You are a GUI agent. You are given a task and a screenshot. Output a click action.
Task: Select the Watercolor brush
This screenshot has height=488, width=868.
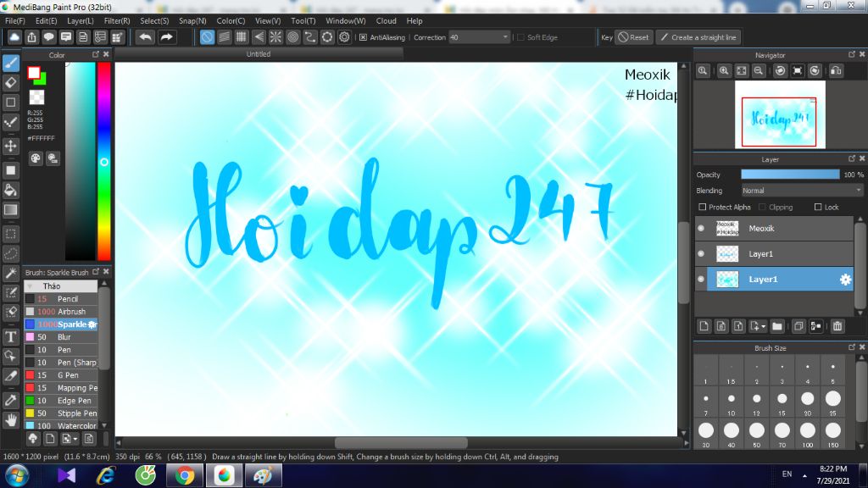point(61,426)
